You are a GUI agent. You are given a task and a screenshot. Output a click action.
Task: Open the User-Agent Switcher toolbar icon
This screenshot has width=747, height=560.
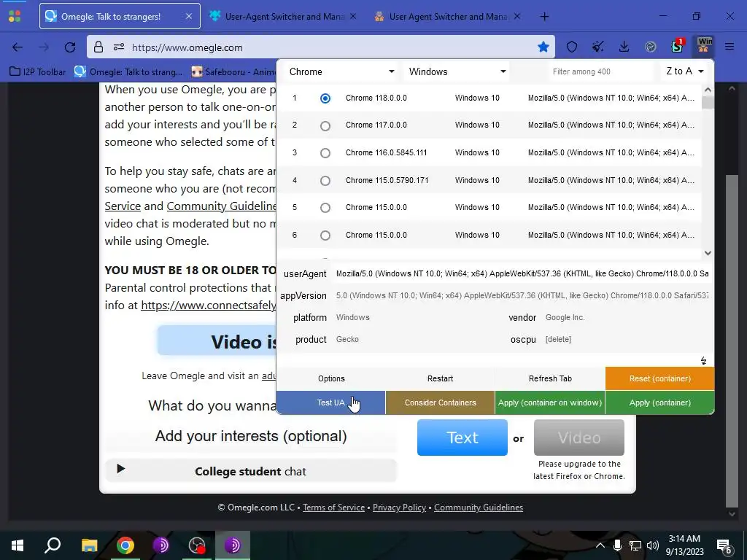[x=704, y=46]
